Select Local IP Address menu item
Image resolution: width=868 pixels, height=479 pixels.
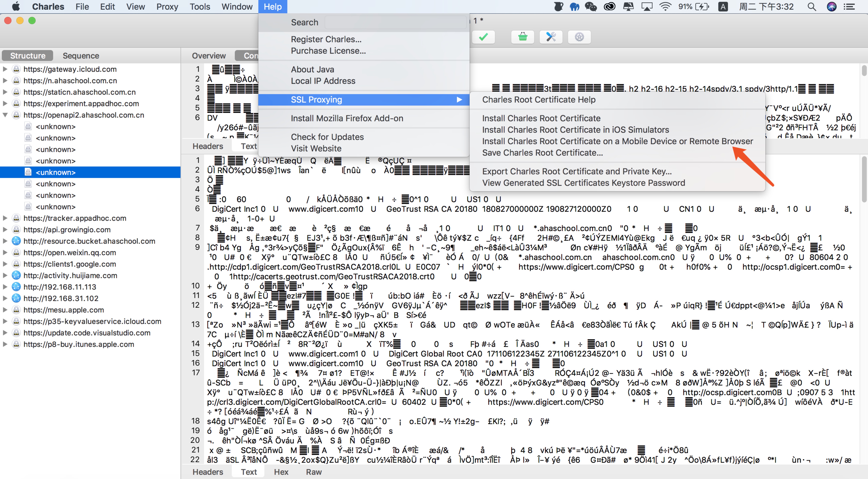point(323,81)
